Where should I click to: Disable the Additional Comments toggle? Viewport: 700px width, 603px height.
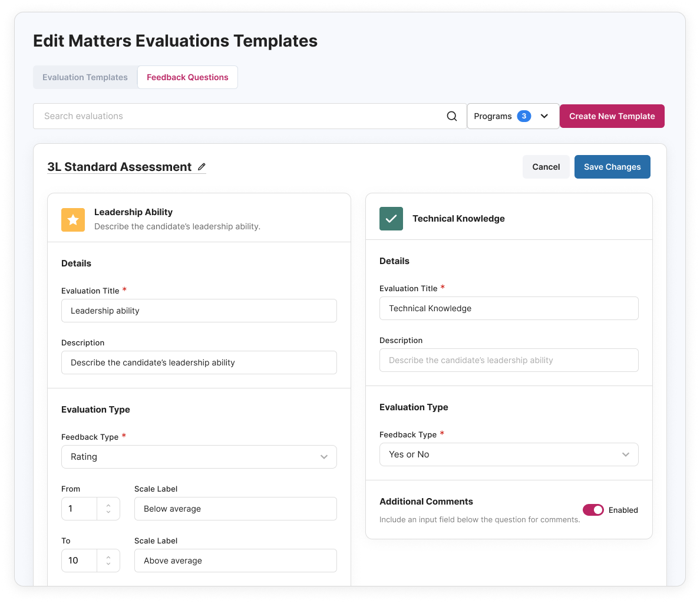[x=593, y=509]
